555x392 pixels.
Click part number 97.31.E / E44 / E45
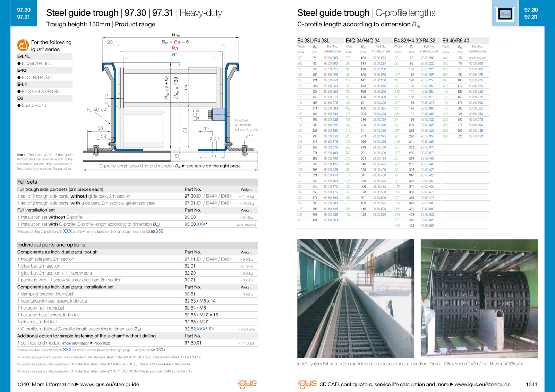click(x=208, y=203)
